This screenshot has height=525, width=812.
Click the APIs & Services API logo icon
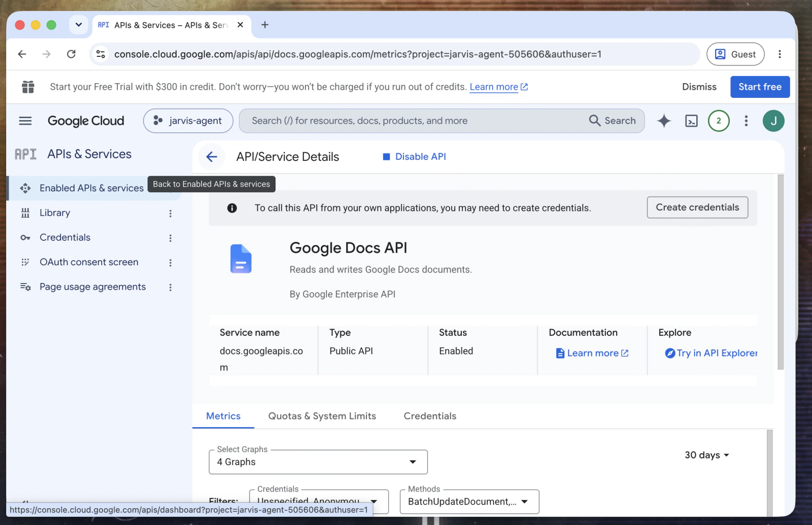click(x=25, y=154)
